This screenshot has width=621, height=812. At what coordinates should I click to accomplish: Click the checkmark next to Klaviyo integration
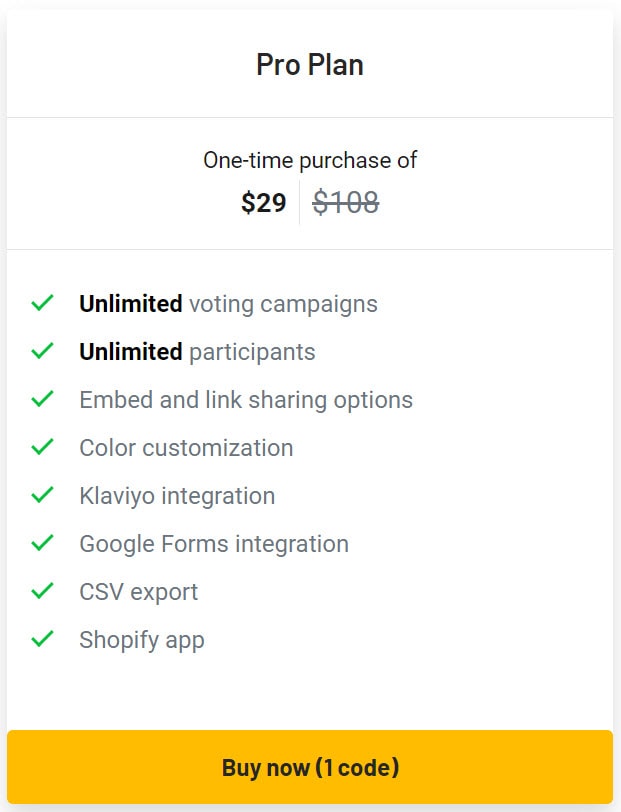click(43, 495)
